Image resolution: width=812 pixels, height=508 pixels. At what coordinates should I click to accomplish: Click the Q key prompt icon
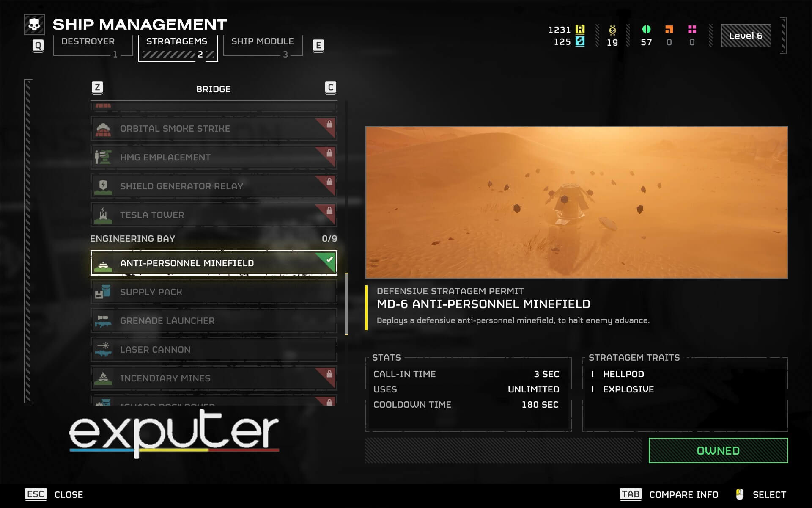(x=38, y=46)
